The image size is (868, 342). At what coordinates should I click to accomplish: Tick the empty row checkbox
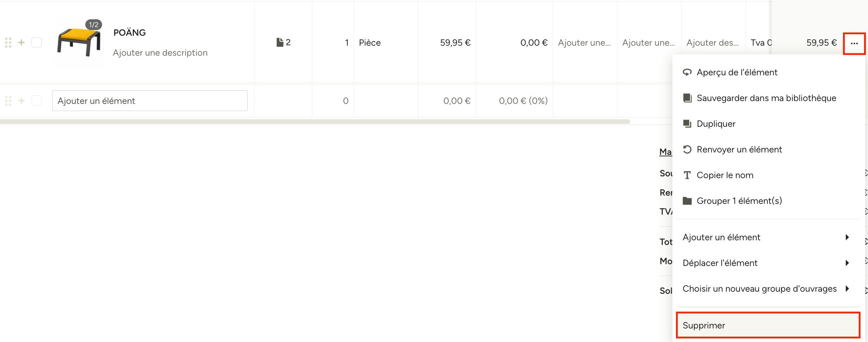[x=36, y=101]
